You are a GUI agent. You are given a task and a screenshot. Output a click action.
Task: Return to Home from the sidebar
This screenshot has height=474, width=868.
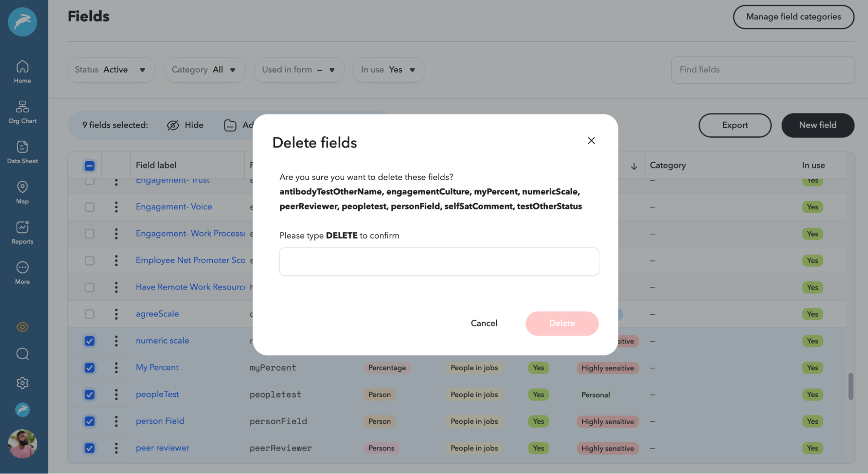point(22,70)
